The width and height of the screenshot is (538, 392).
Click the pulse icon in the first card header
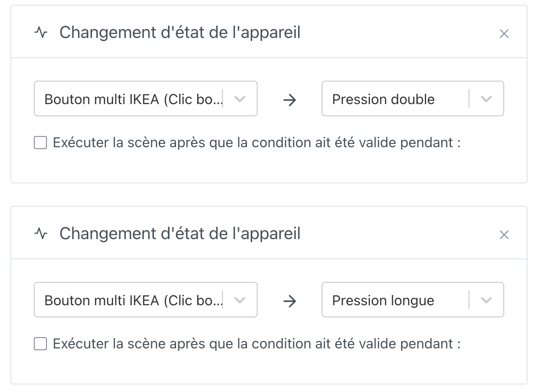click(41, 33)
